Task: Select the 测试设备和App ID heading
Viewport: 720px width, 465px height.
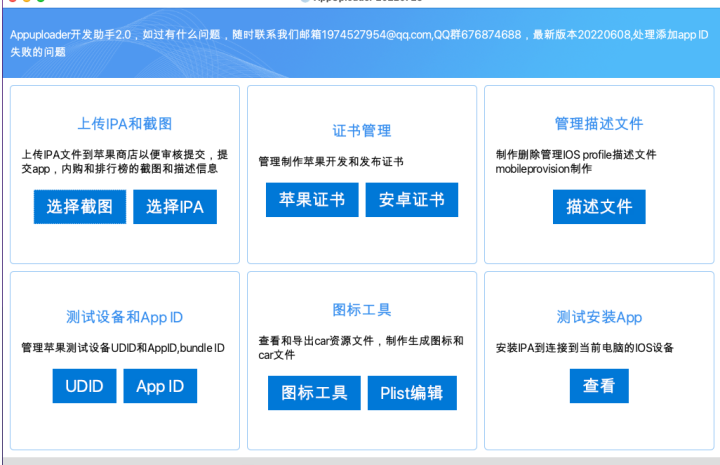Action: (124, 317)
